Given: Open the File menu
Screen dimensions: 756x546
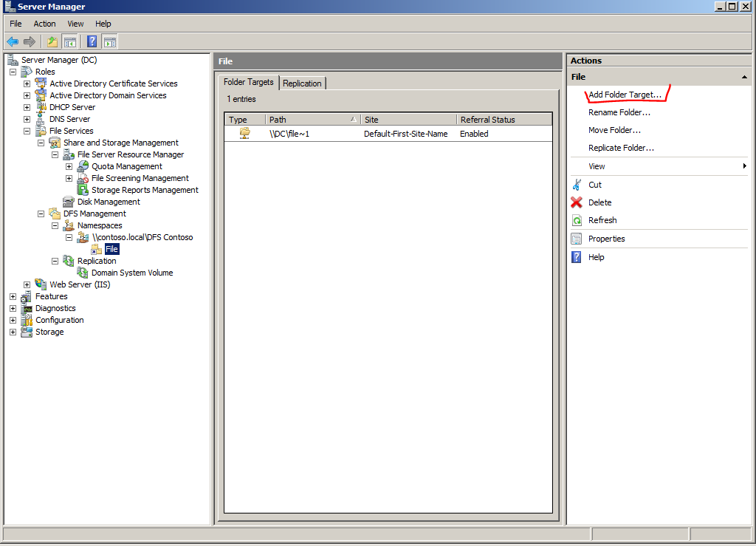Looking at the screenshot, I should click(16, 24).
